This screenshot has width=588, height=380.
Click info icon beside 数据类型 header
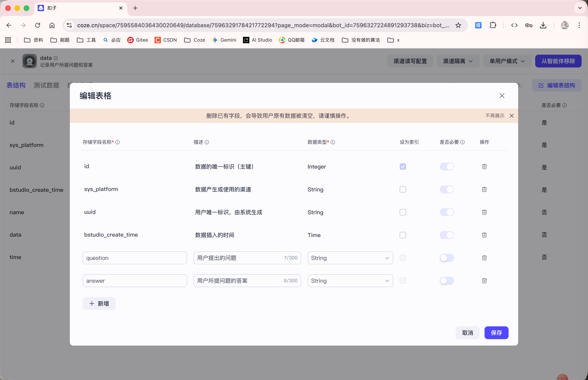tap(333, 142)
